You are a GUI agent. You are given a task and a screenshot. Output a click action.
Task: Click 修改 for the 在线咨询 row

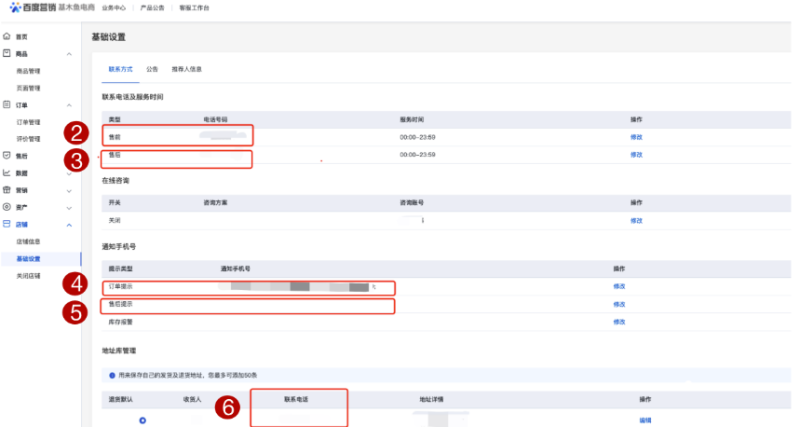tap(636, 218)
